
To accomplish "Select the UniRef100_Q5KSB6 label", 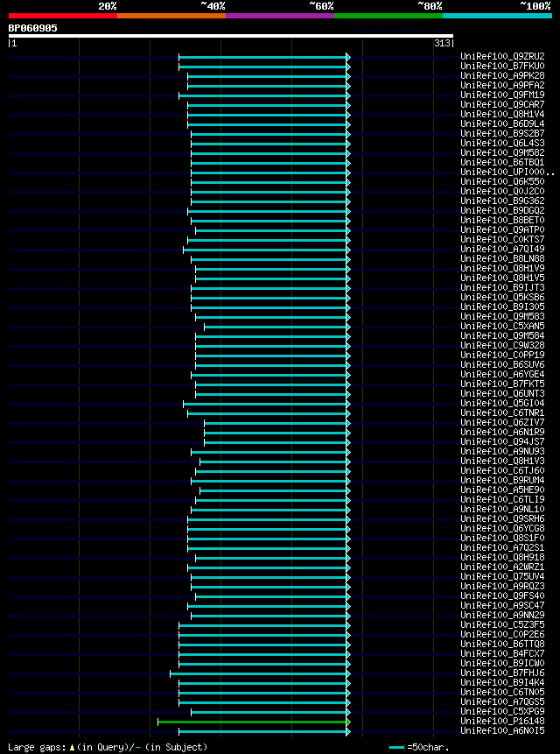I will tap(502, 297).
